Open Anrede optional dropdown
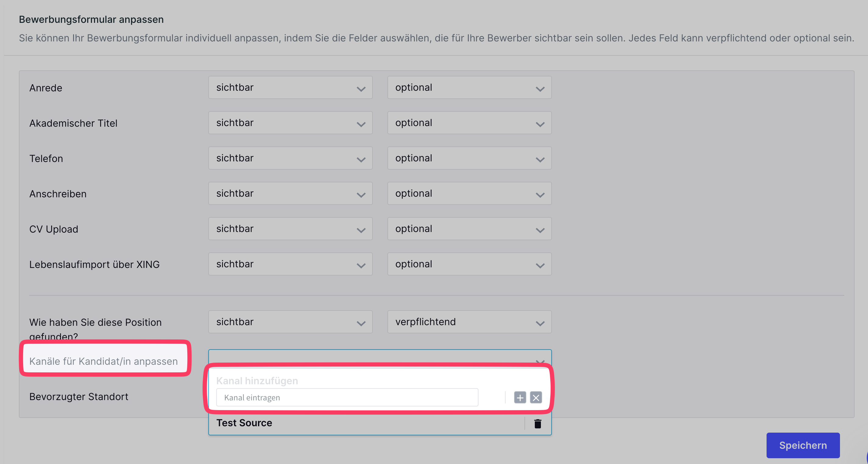The height and width of the screenshot is (464, 868). [x=469, y=88]
